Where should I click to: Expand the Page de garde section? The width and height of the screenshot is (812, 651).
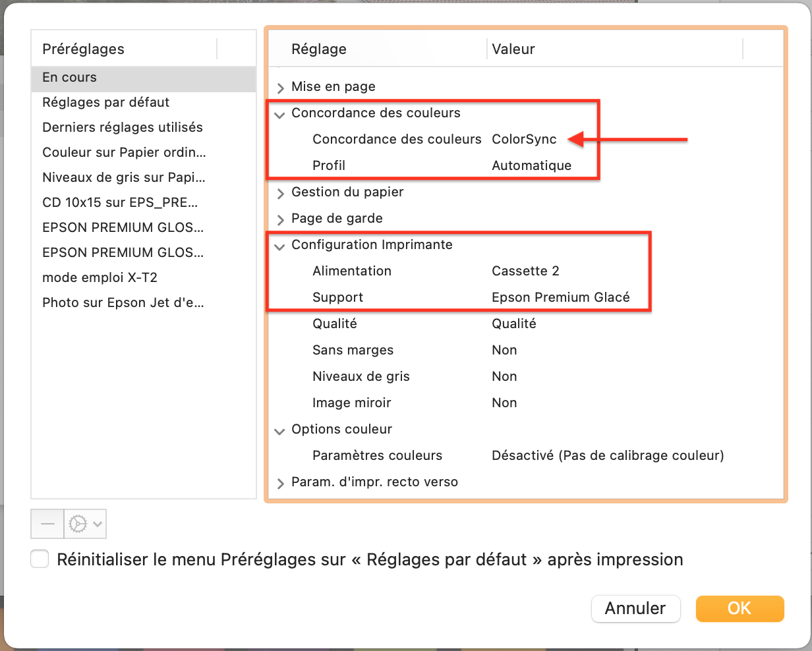point(281,219)
